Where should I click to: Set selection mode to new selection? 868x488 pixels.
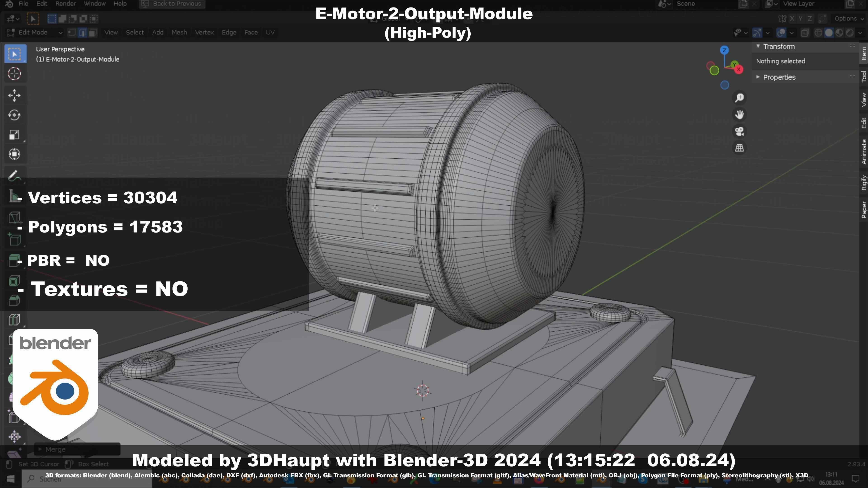[52, 19]
